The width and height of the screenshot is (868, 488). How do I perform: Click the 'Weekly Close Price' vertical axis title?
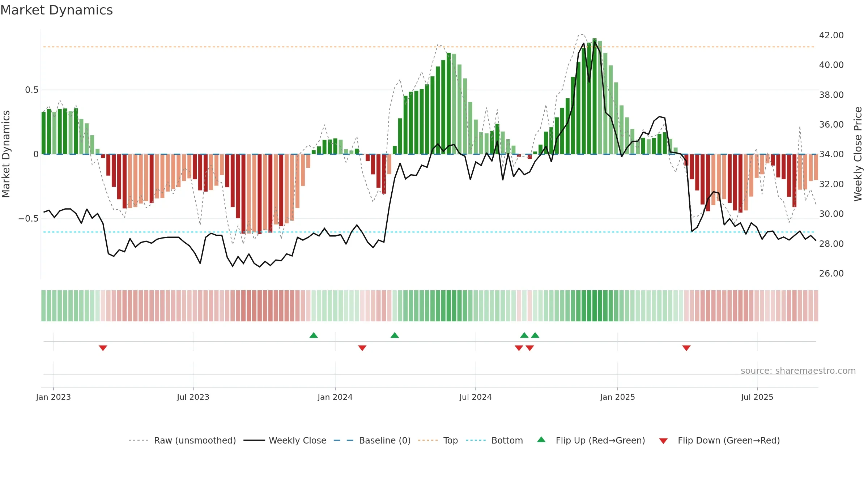(x=858, y=154)
